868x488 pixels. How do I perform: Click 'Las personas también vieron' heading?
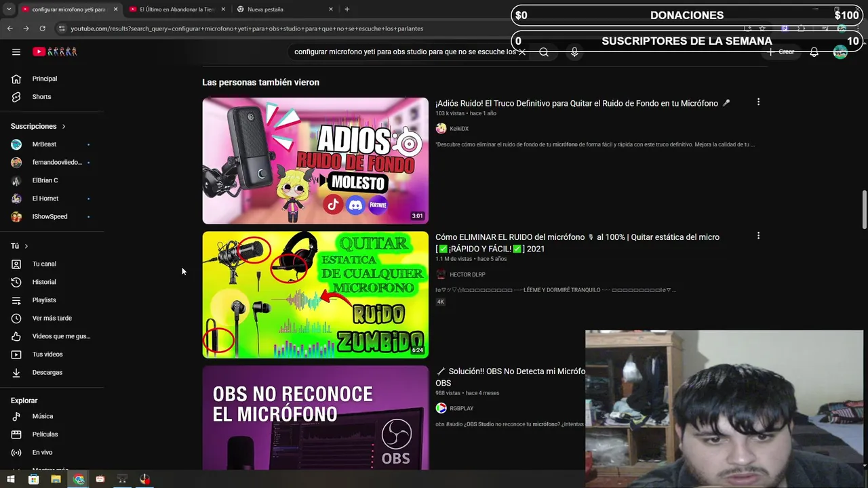tap(260, 82)
